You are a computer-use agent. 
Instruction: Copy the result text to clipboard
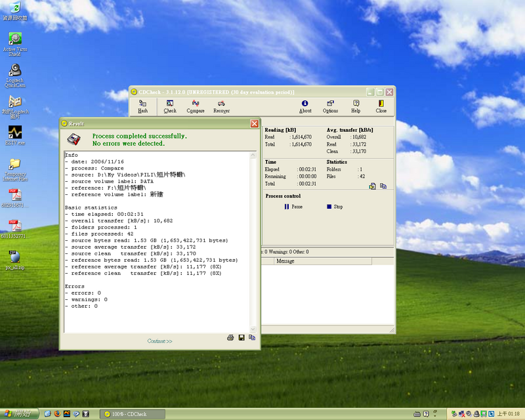coord(252,337)
